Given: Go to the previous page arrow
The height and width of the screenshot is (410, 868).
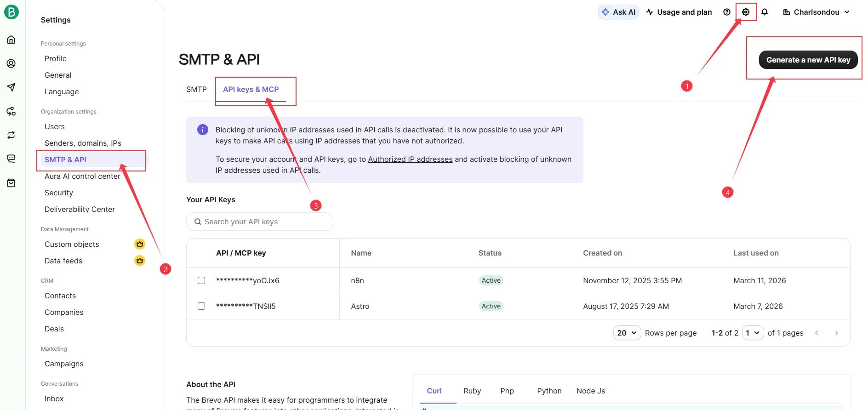Looking at the screenshot, I should 817,333.
